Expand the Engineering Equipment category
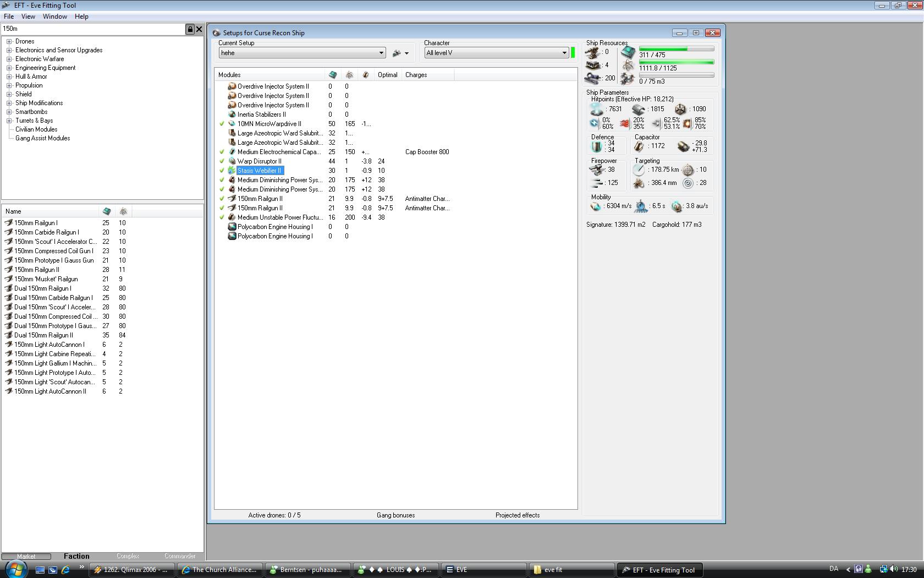Viewport: 924px width, 578px height. [9, 68]
